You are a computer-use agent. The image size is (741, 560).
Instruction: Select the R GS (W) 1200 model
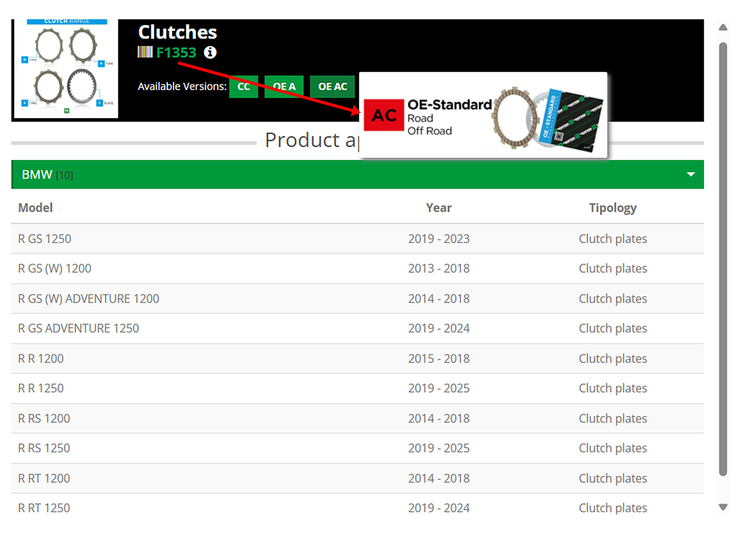(x=55, y=269)
